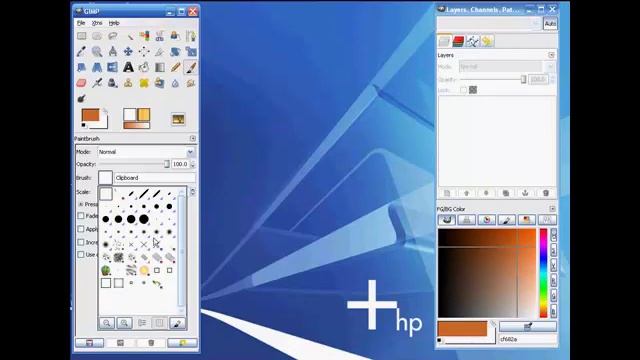Select the Blend gradient tool
640x360 pixels.
(160, 67)
